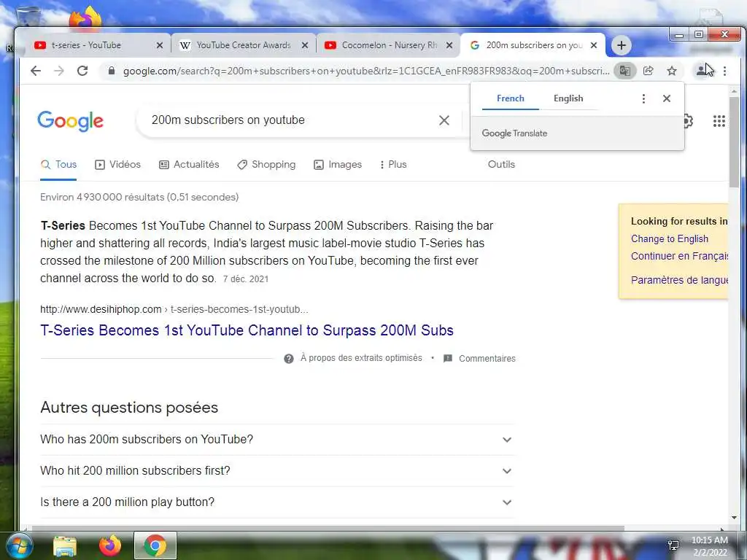Screen dimensions: 747x560
Task: Go back using browser back arrow
Action: click(36, 71)
